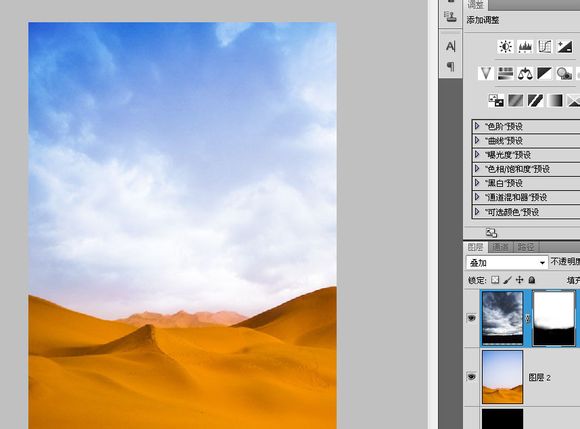Add an Exposure adjustment layer
The height and width of the screenshot is (429, 580).
(x=565, y=47)
